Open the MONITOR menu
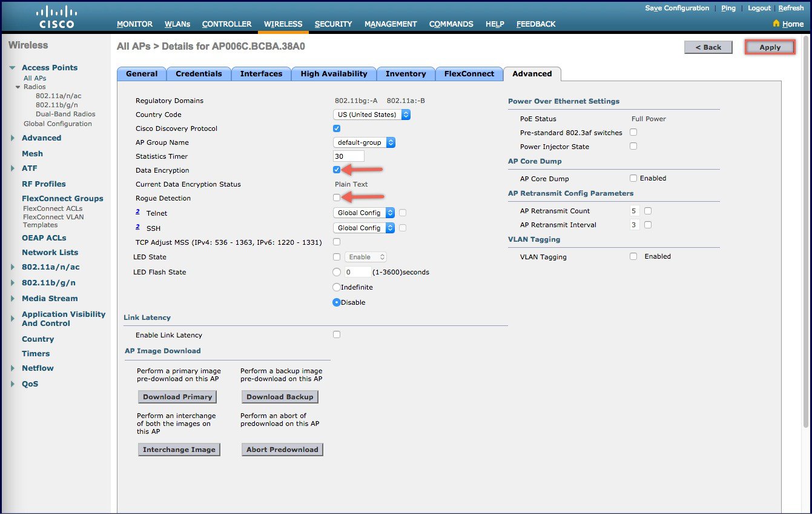This screenshot has height=515, width=812. pyautogui.click(x=134, y=24)
